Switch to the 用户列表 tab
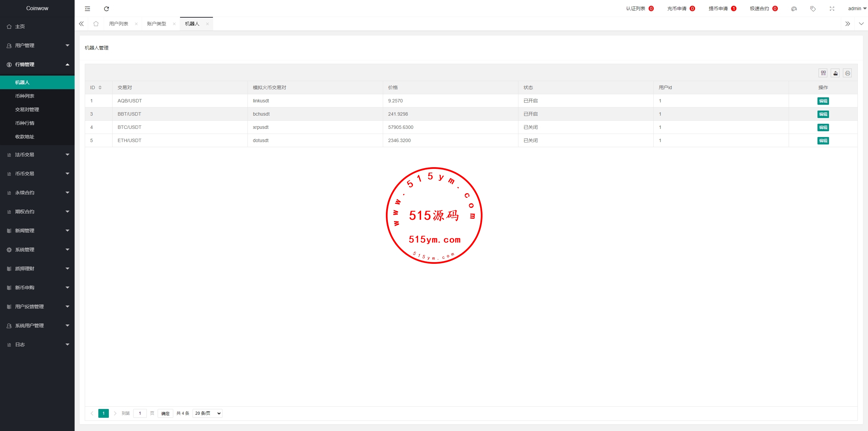 pos(119,24)
